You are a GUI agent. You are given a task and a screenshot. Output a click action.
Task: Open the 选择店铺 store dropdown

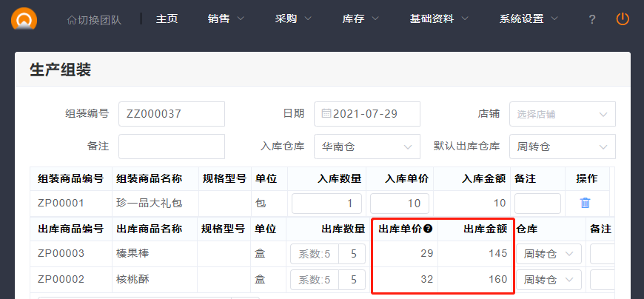[x=562, y=114]
